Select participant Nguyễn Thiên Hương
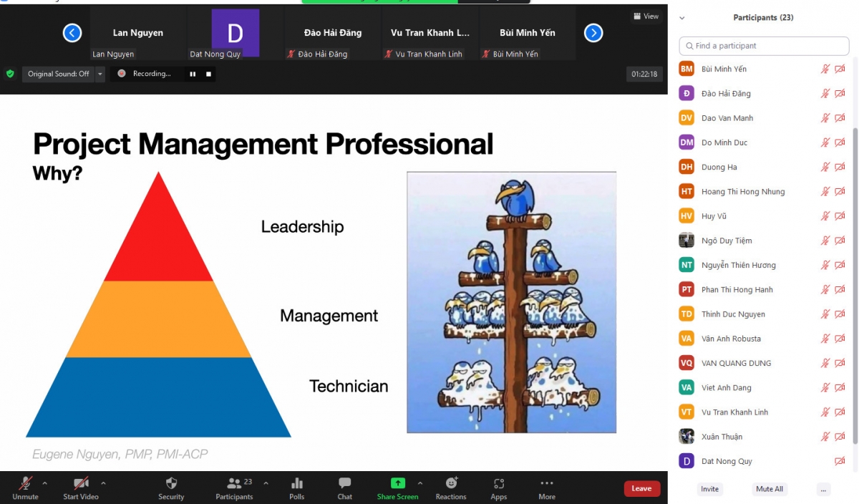The height and width of the screenshot is (504, 859). (x=762, y=265)
